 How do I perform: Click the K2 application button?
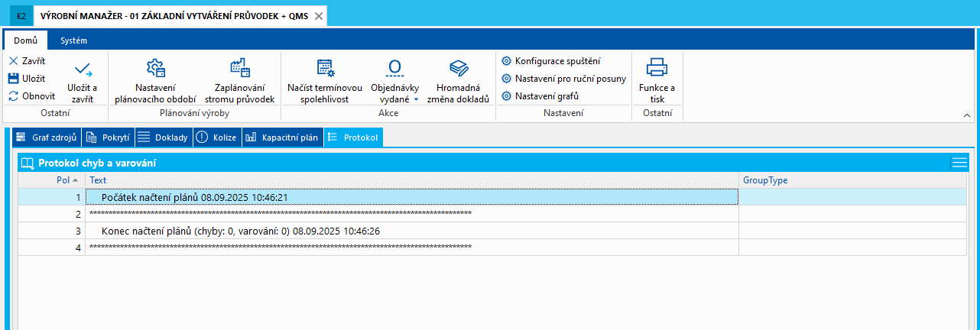[x=21, y=16]
